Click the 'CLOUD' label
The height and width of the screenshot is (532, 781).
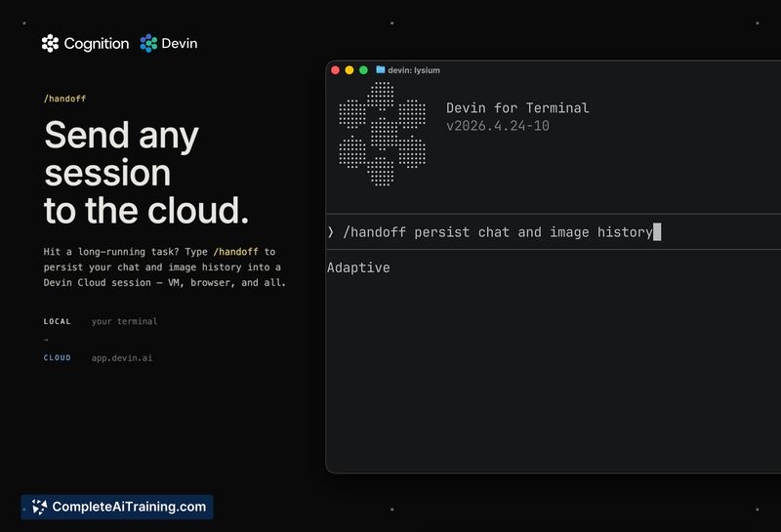coord(58,357)
